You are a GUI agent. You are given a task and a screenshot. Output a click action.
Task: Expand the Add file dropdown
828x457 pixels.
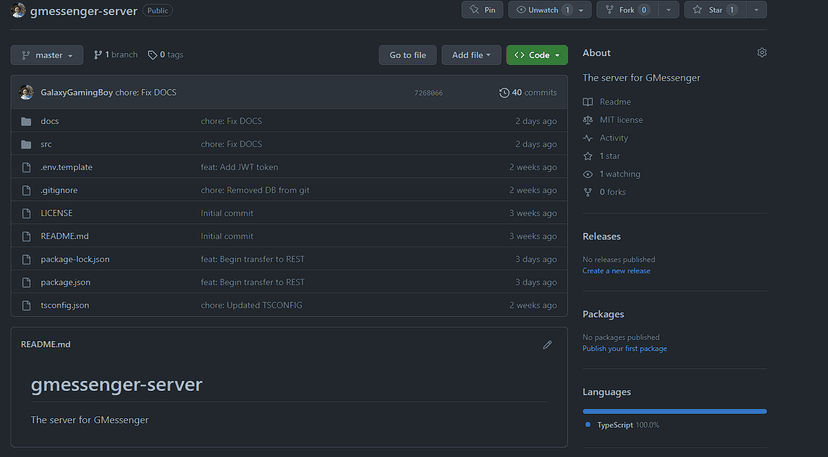click(x=471, y=55)
